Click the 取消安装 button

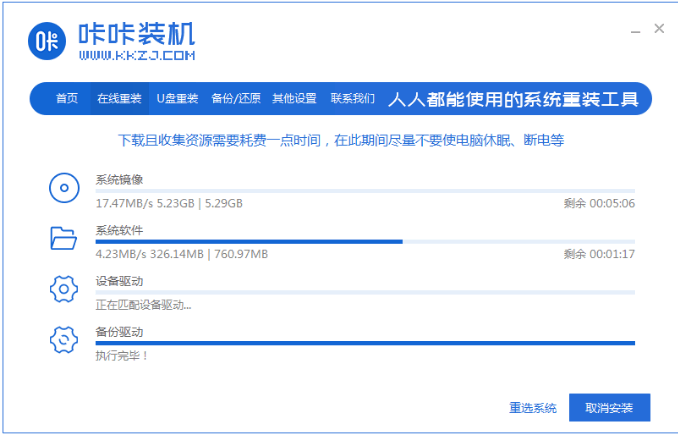pos(609,407)
